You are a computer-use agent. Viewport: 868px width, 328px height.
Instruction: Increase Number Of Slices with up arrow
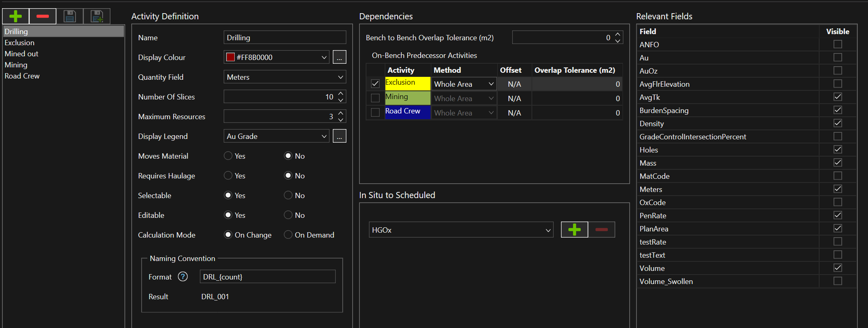coord(341,94)
